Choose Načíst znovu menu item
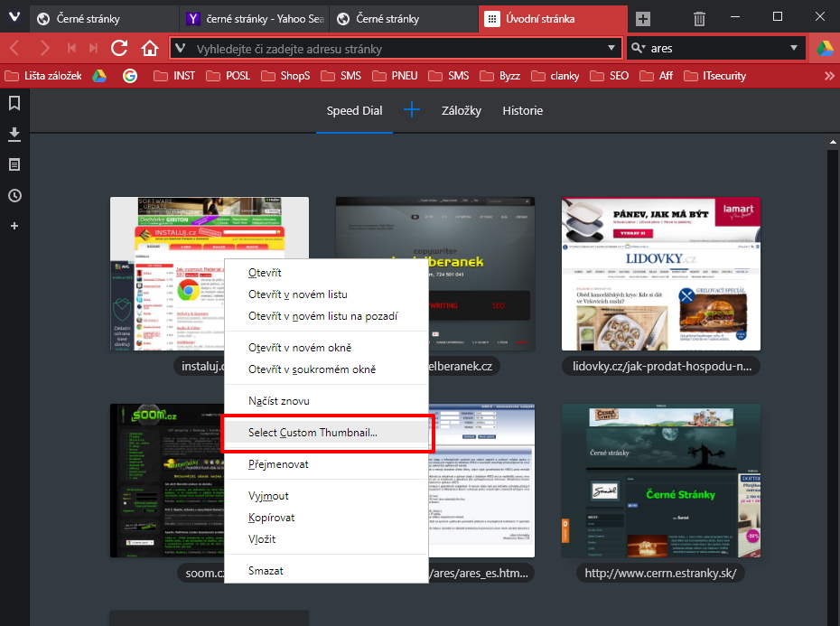The width and height of the screenshot is (840, 626). [326, 401]
